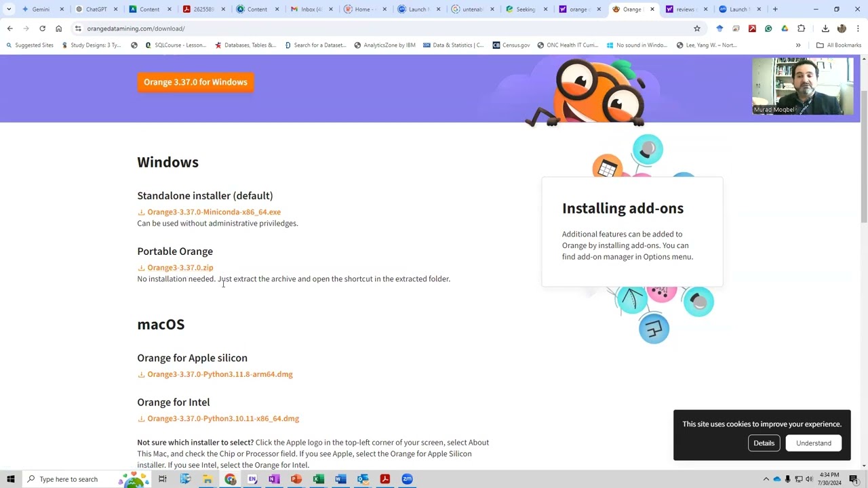The width and height of the screenshot is (868, 488).
Task: Open the Databases, Tables bookmark
Action: [245, 45]
